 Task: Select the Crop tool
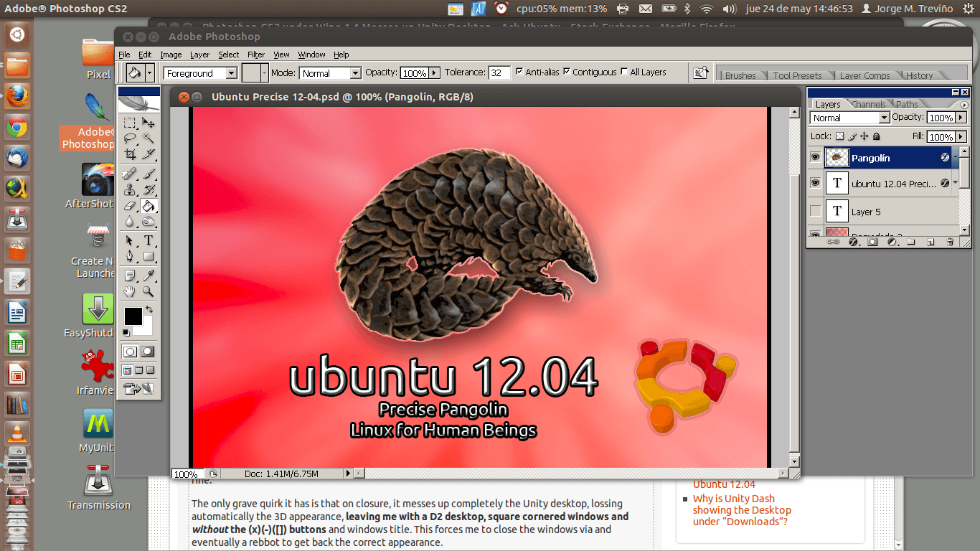pos(130,154)
